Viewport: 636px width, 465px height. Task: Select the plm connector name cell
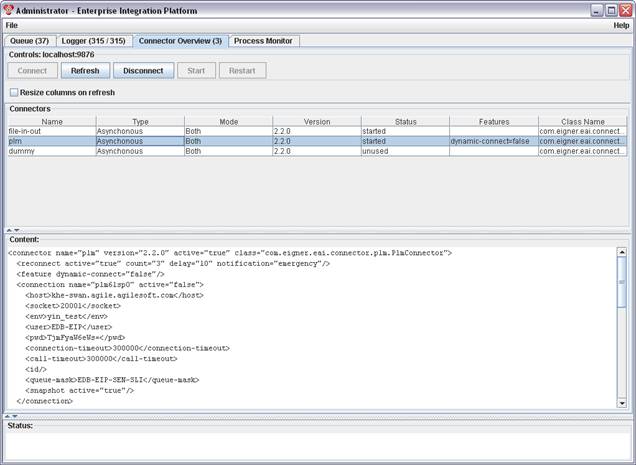[52, 141]
